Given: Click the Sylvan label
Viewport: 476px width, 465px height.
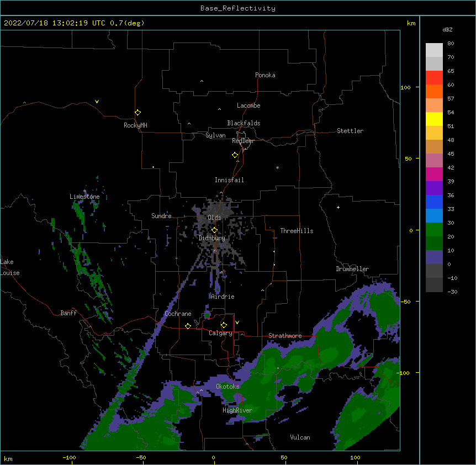Looking at the screenshot, I should pos(215,135).
